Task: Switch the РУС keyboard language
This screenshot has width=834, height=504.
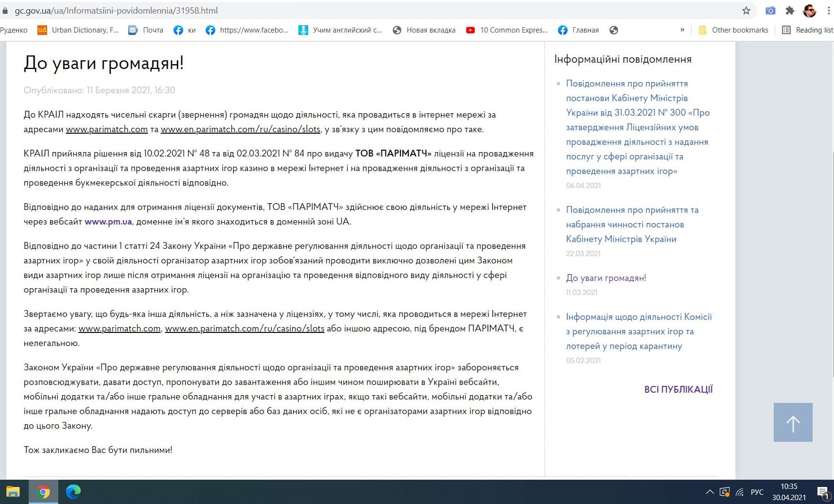Action: coord(757,492)
